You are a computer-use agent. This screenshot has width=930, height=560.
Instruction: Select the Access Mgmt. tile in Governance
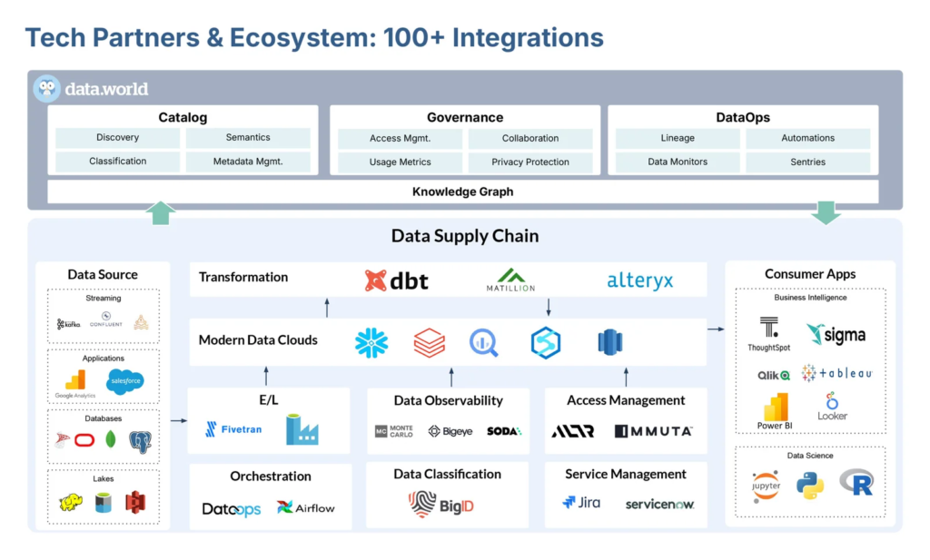pyautogui.click(x=400, y=139)
